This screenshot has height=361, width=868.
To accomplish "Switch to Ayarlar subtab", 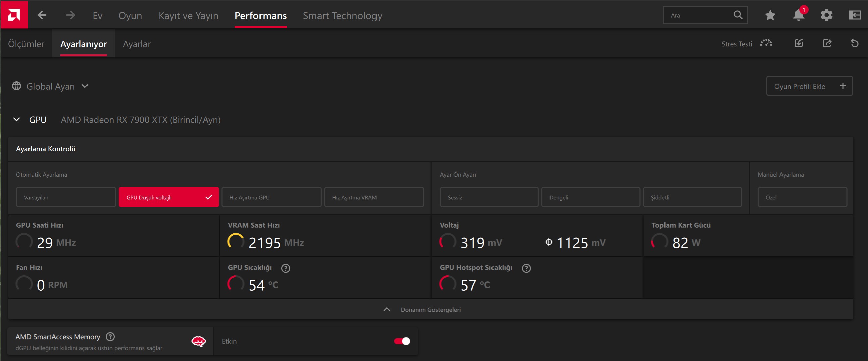I will [136, 44].
